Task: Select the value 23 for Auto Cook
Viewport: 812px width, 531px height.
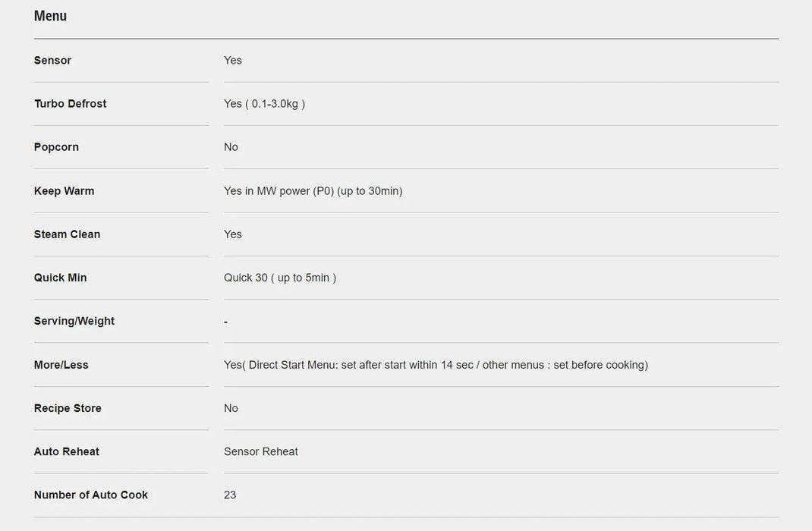Action: [230, 495]
